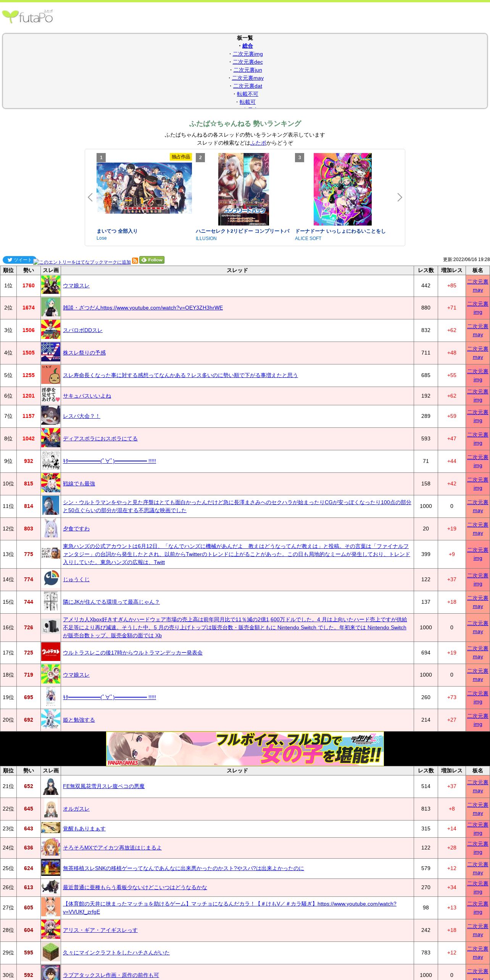
Task: Select 二次元裏img in board list
Action: point(248,54)
